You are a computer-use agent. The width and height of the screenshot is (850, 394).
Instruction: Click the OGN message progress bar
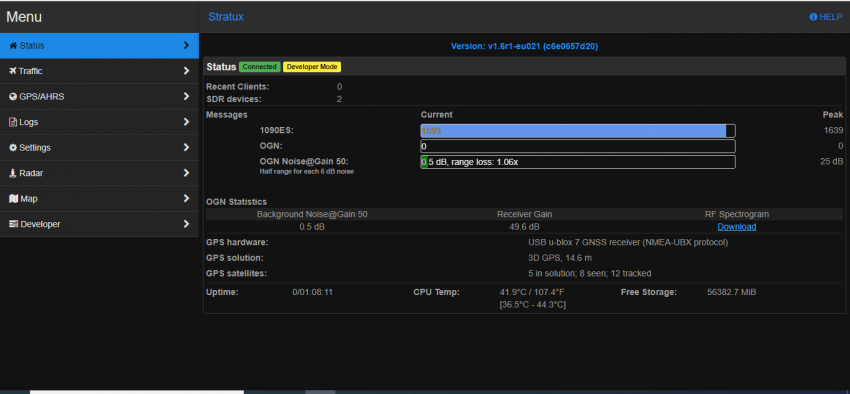(578, 146)
